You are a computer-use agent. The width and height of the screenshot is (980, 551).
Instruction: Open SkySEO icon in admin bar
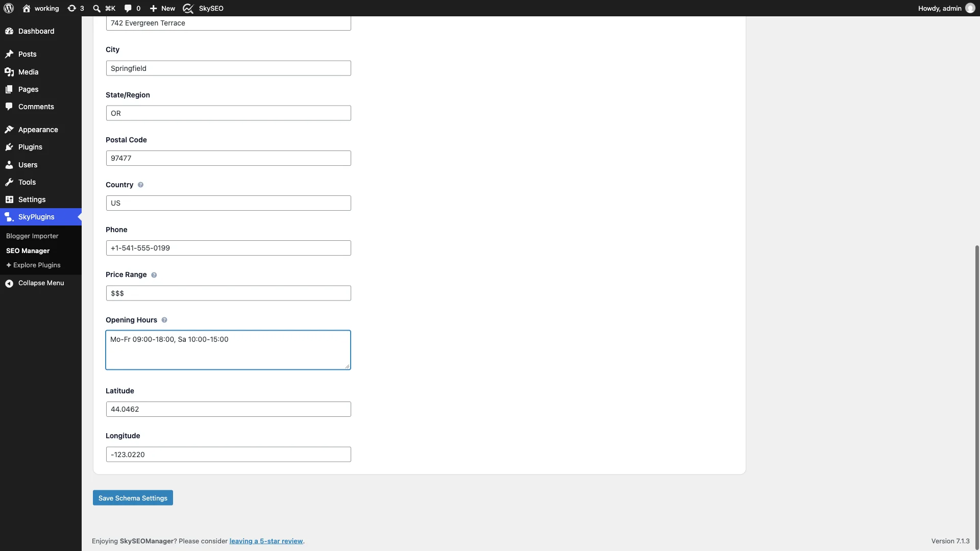coord(188,8)
